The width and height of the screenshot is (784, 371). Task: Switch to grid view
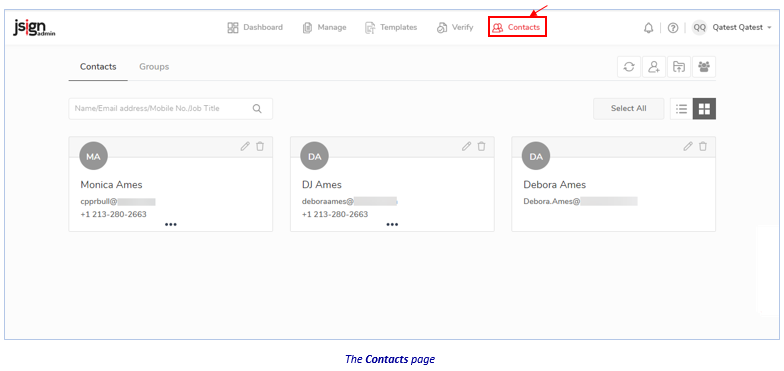704,108
